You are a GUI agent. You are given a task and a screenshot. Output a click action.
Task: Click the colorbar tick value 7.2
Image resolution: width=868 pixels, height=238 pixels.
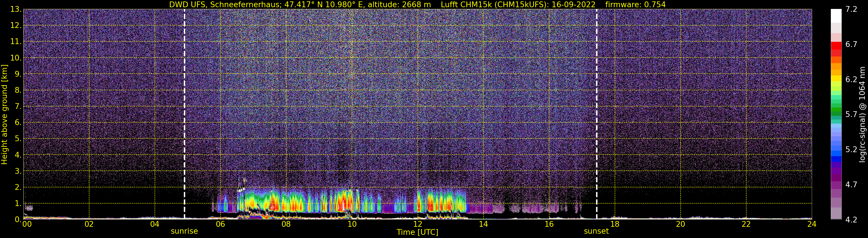point(852,10)
